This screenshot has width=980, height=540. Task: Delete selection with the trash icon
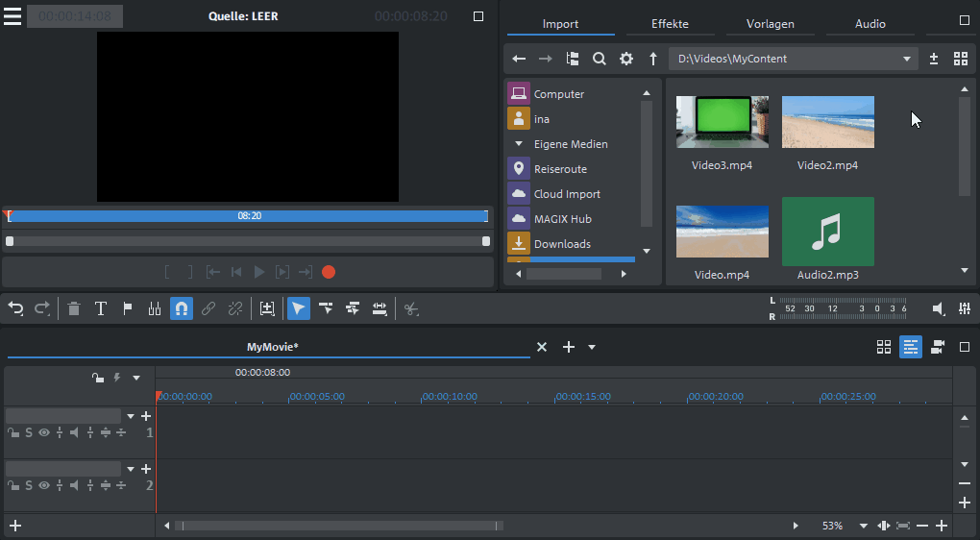74,308
